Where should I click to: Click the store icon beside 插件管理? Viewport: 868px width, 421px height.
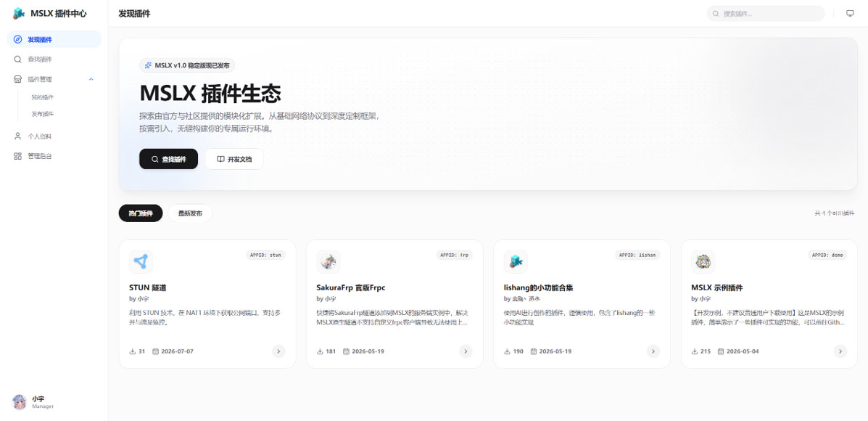[17, 79]
